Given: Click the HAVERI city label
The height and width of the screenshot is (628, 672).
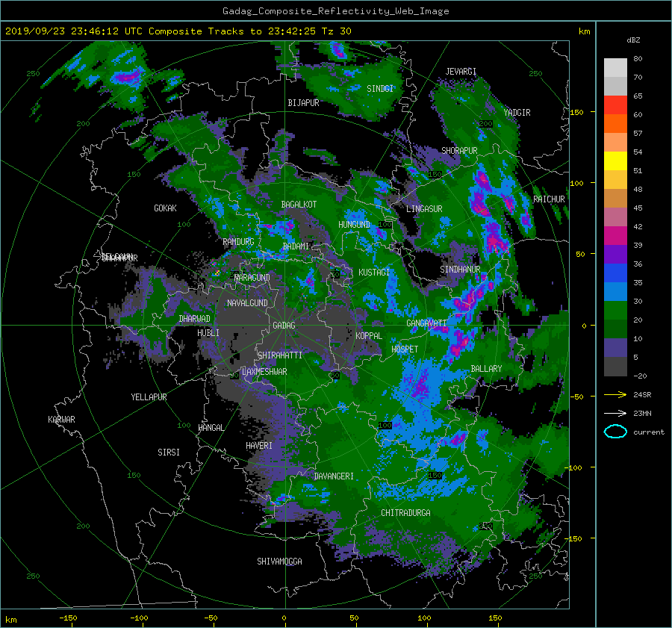Looking at the screenshot, I should pyautogui.click(x=259, y=445).
